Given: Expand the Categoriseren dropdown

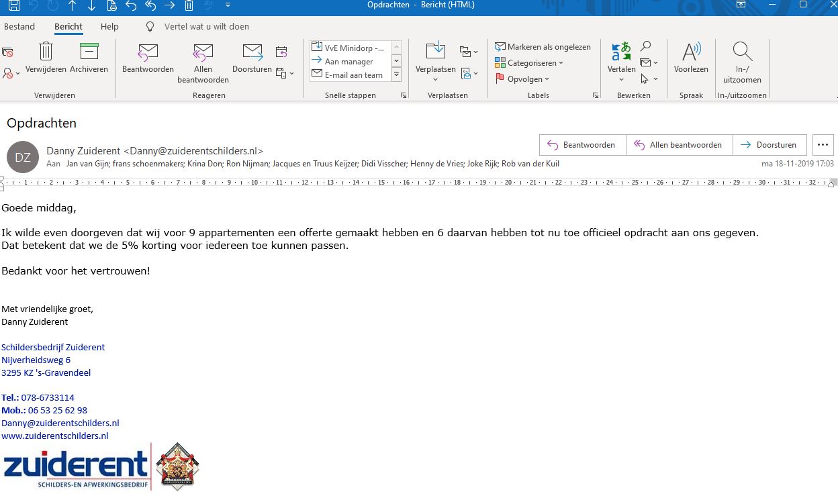Looking at the screenshot, I should point(529,63).
